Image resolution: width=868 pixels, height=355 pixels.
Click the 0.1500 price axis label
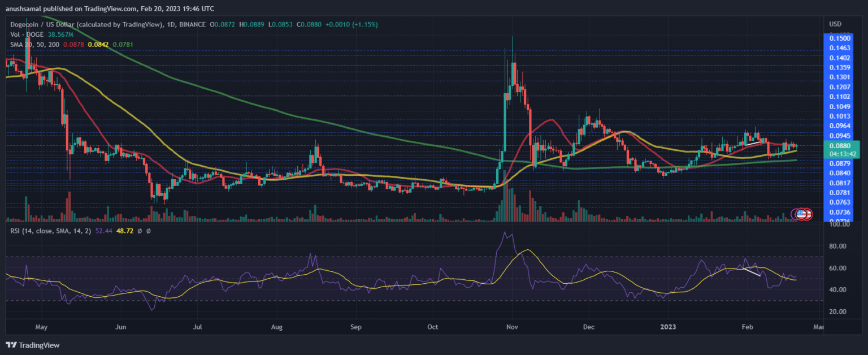pos(840,38)
